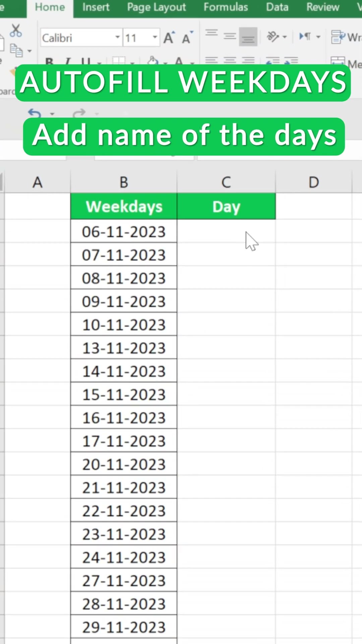
Task: Toggle the Bottom Align button
Action: click(x=248, y=37)
